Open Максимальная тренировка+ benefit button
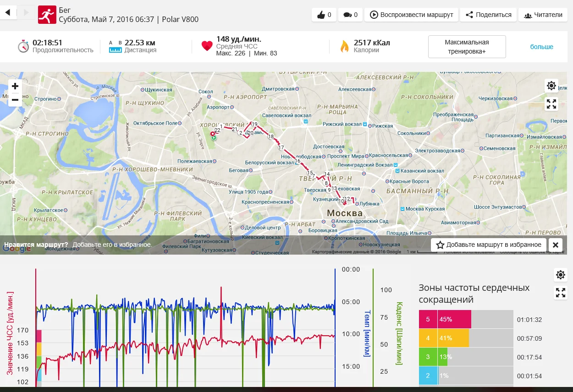 (467, 47)
